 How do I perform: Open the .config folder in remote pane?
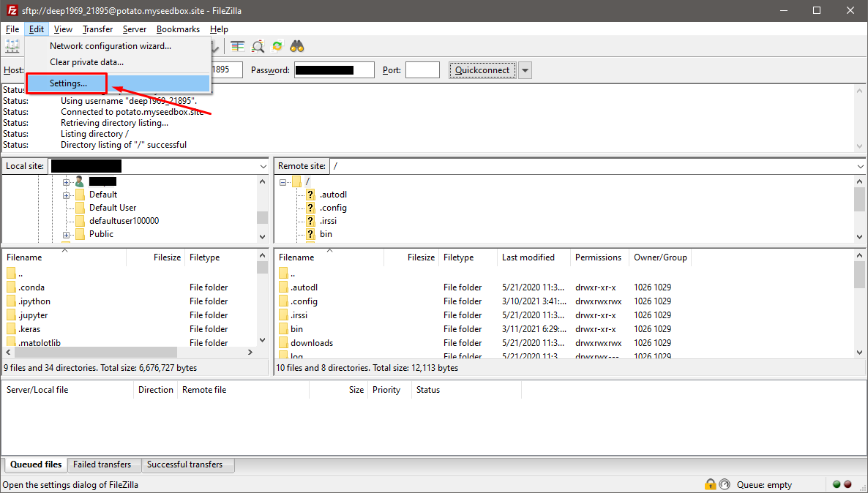coord(304,301)
